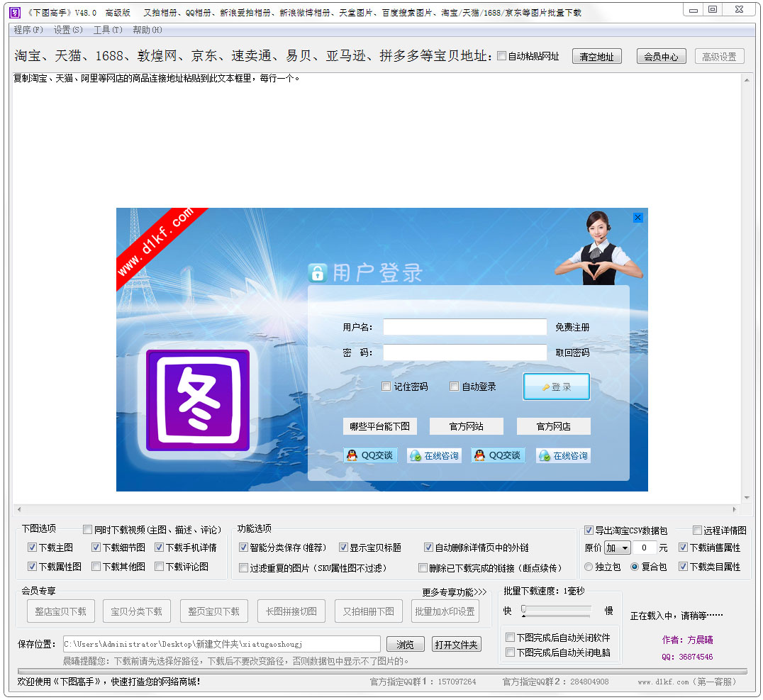Click the 整页宝贝下载 button
Image resolution: width=763 pixels, height=700 pixels.
point(214,611)
